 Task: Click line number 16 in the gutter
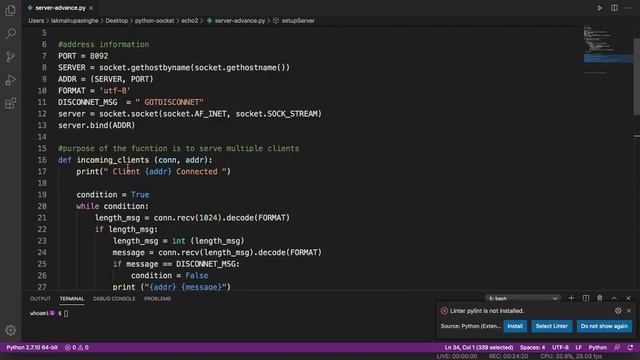[x=42, y=160]
